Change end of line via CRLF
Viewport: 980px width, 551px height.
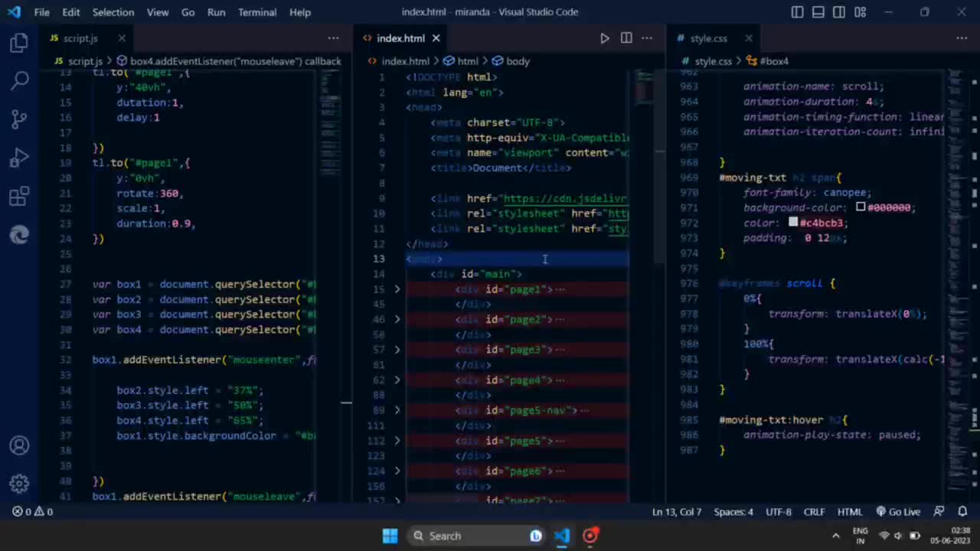coord(815,512)
